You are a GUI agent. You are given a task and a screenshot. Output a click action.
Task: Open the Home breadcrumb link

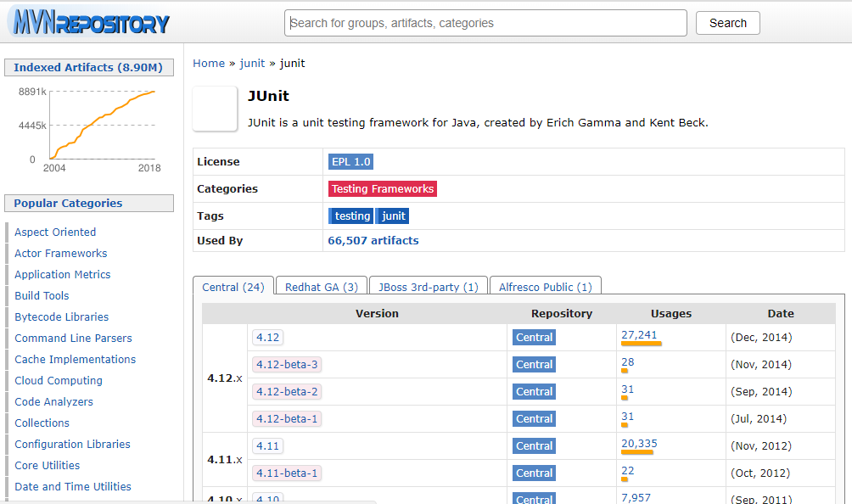click(209, 63)
